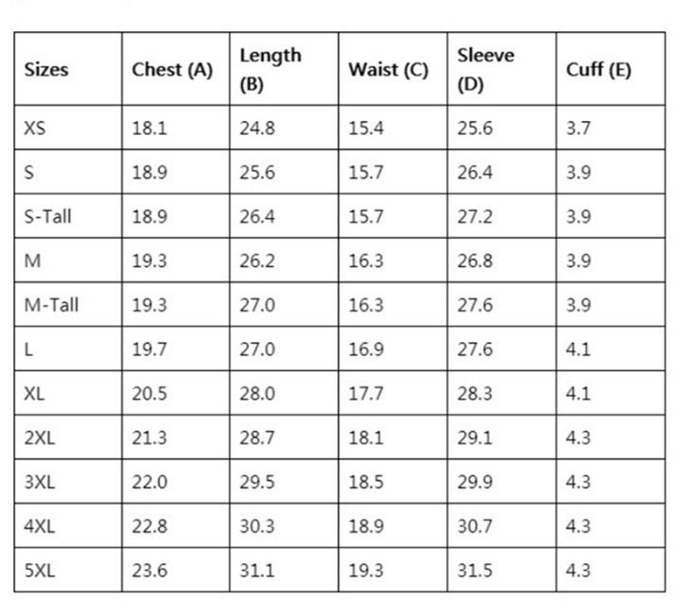Click the 5XL size row label
677x616 pixels.
coord(40,571)
